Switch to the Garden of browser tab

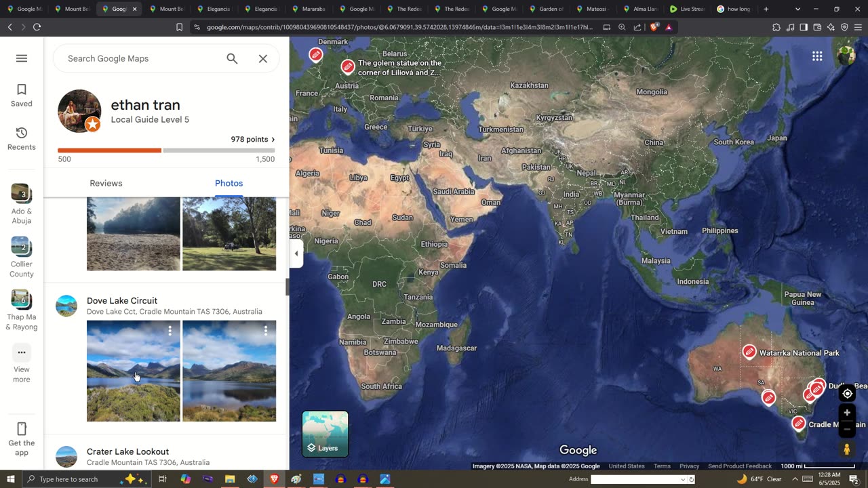click(x=546, y=9)
